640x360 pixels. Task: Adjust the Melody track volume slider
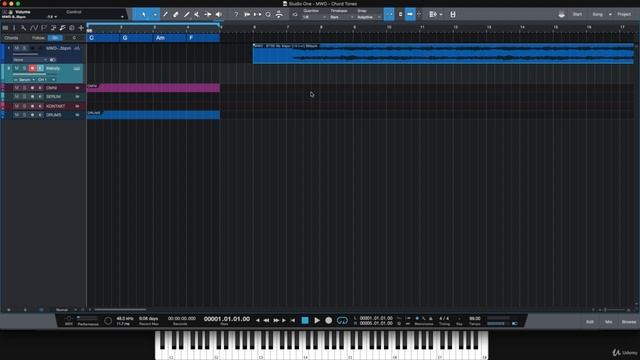[x=35, y=74]
